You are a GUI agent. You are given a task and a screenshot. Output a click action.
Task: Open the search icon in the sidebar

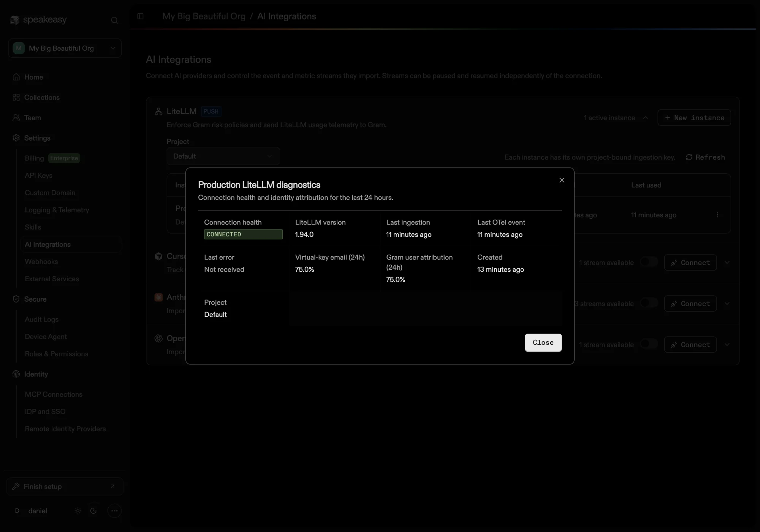click(114, 20)
